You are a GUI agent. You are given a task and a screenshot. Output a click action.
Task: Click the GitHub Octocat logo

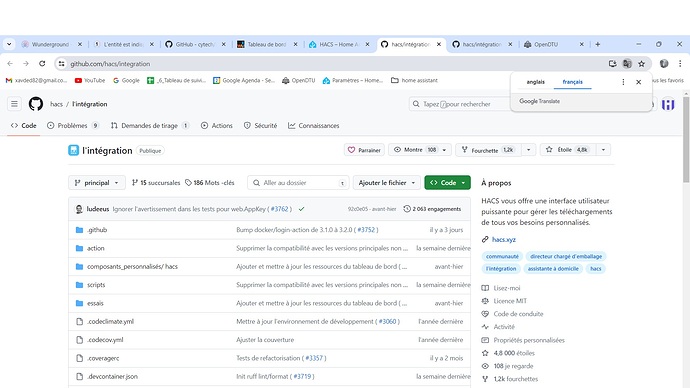(36, 104)
